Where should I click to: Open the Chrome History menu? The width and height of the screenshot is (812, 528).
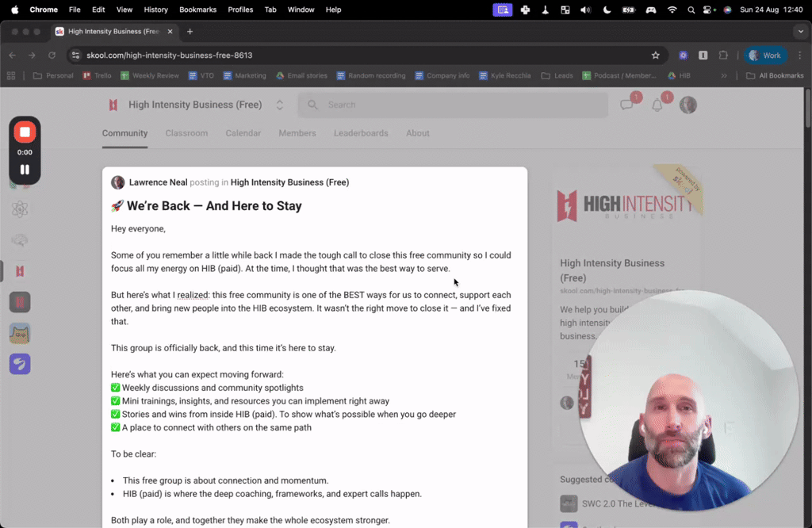(x=156, y=10)
